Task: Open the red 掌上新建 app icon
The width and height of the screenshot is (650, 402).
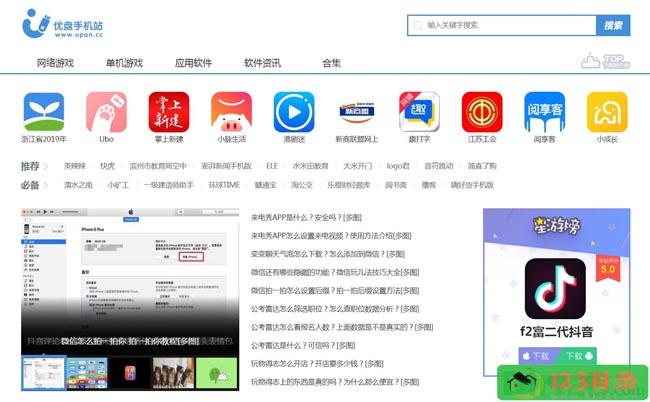Action: click(168, 112)
